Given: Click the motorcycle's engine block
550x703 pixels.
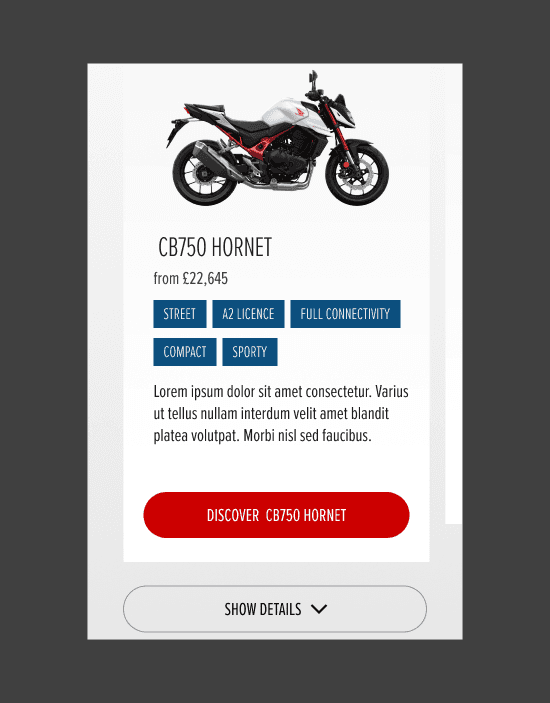Looking at the screenshot, I should click(289, 150).
